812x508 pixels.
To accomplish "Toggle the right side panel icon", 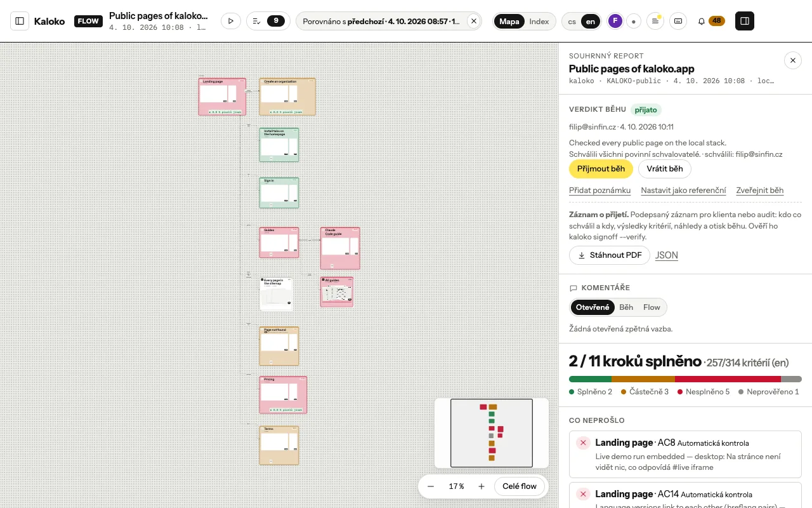I will [x=745, y=21].
